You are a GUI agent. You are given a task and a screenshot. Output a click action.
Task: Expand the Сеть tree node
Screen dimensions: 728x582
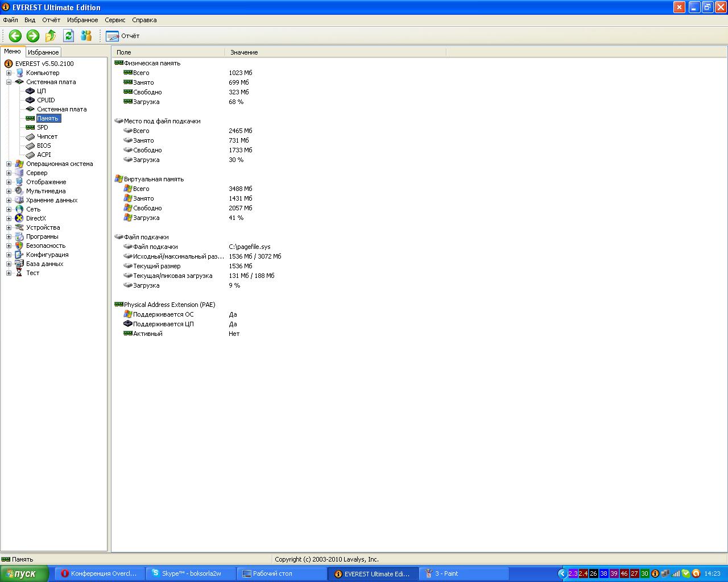pos(9,209)
